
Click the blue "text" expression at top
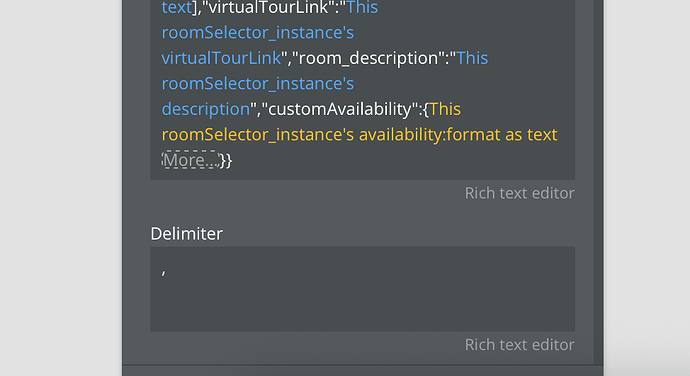[177, 7]
